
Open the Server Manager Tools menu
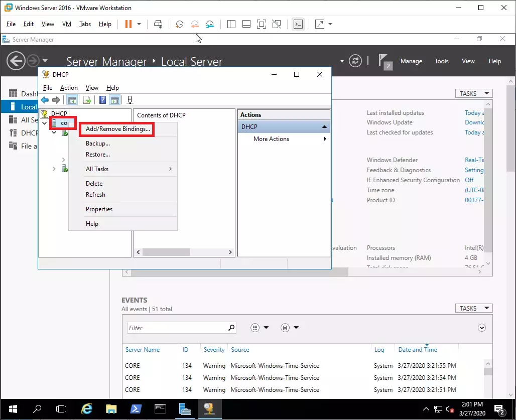[x=442, y=61]
